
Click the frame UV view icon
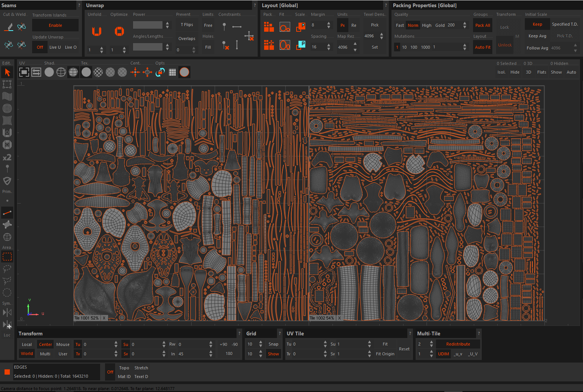click(x=24, y=72)
